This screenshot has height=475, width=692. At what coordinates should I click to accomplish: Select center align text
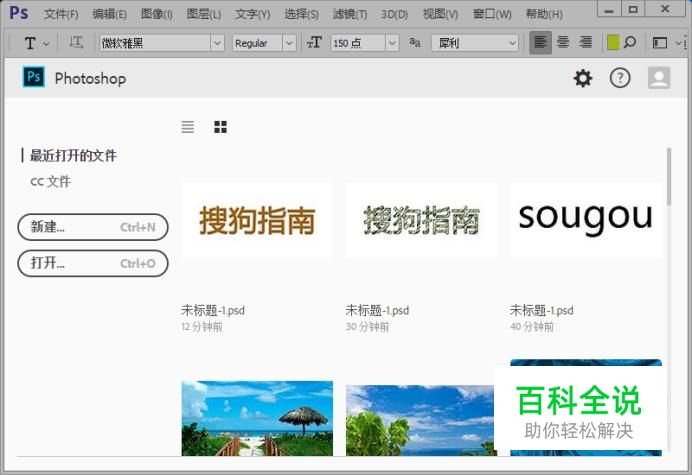pos(563,43)
